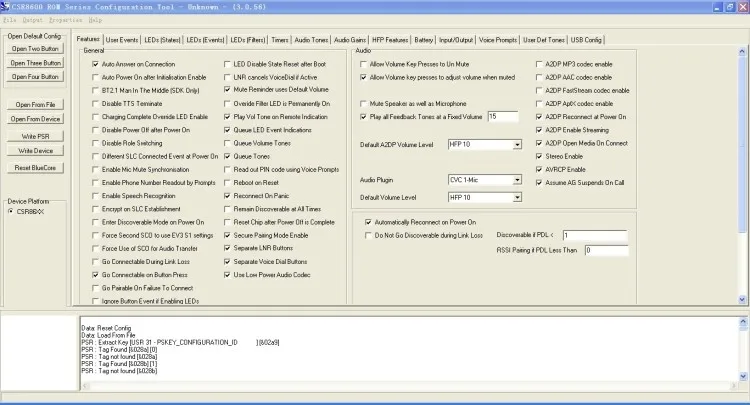Switch to the User Def Tones tab

click(544, 40)
